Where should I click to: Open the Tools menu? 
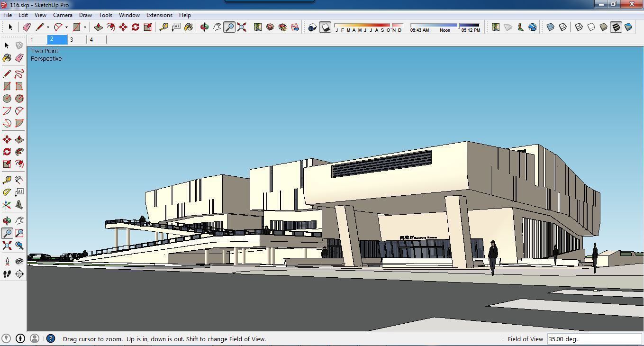coord(105,15)
